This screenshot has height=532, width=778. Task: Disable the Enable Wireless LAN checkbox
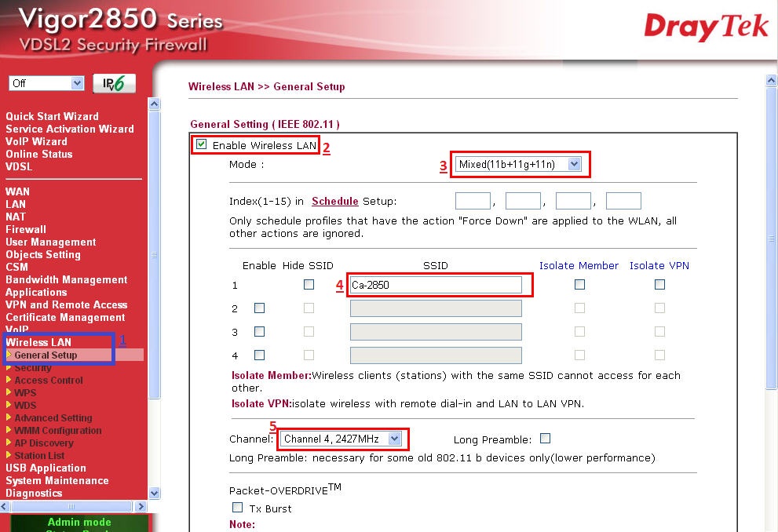[202, 144]
